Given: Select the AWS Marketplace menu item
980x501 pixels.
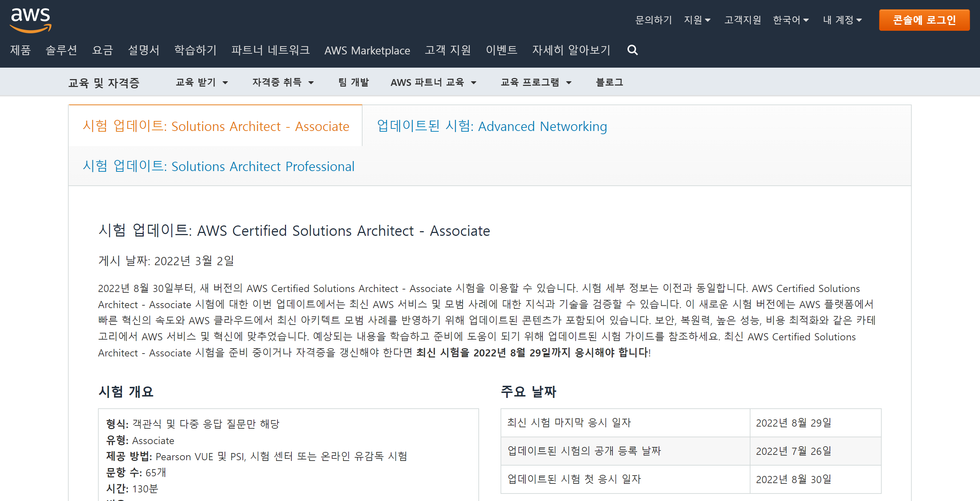Looking at the screenshot, I should point(367,50).
